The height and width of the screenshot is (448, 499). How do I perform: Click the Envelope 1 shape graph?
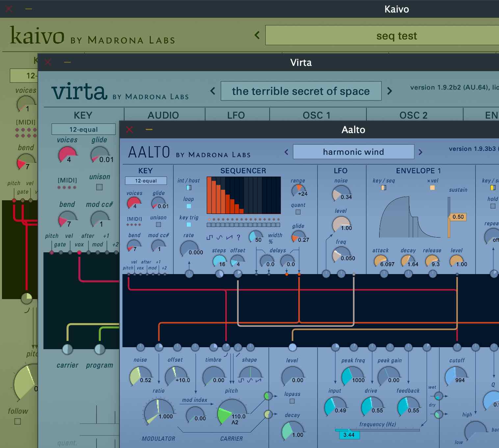pyautogui.click(x=410, y=217)
